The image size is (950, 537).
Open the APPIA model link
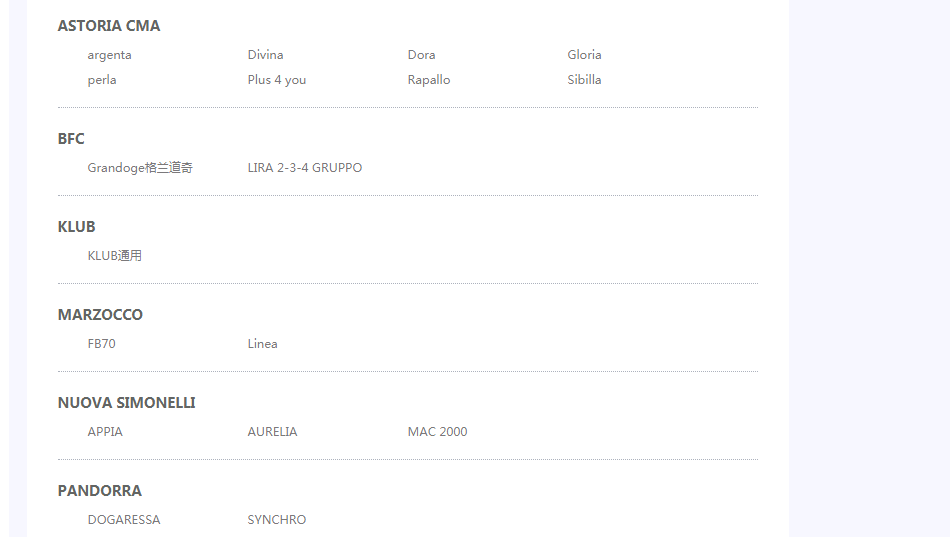click(x=105, y=432)
